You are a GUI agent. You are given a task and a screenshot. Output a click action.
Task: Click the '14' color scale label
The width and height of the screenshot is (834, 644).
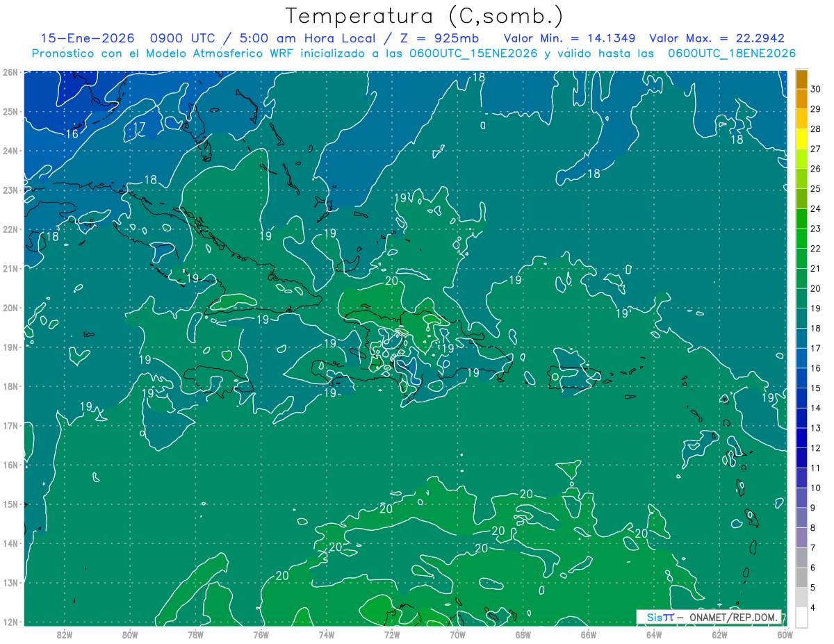pos(816,408)
